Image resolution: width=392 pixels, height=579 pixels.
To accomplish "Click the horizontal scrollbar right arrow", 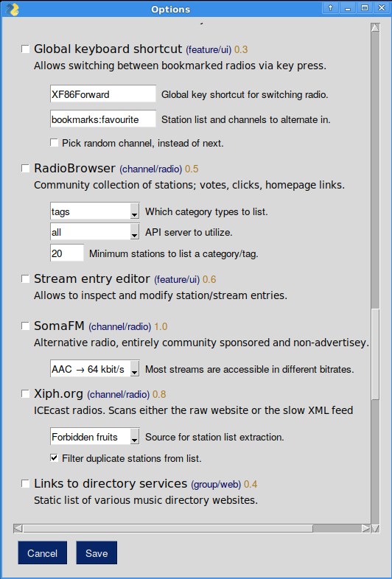I will (365, 528).
